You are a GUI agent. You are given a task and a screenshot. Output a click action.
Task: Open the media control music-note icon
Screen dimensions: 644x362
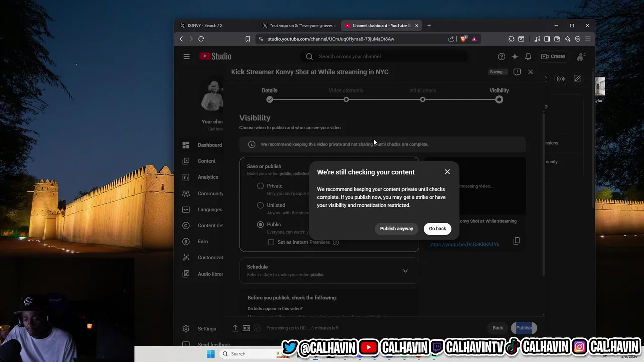point(537,39)
